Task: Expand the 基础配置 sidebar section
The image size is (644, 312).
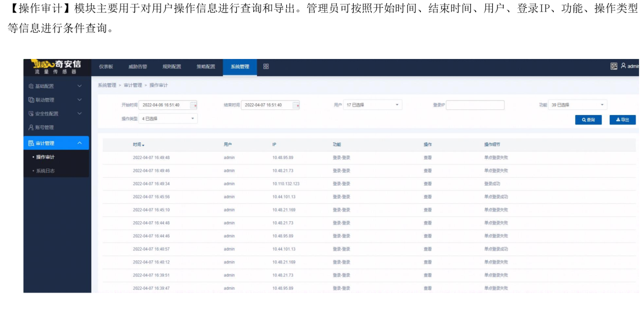Action: click(79, 86)
